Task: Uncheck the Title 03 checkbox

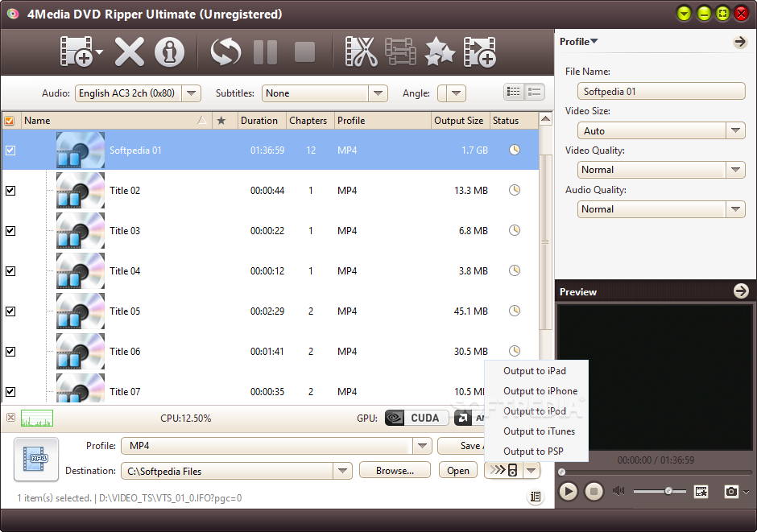Action: (10, 230)
